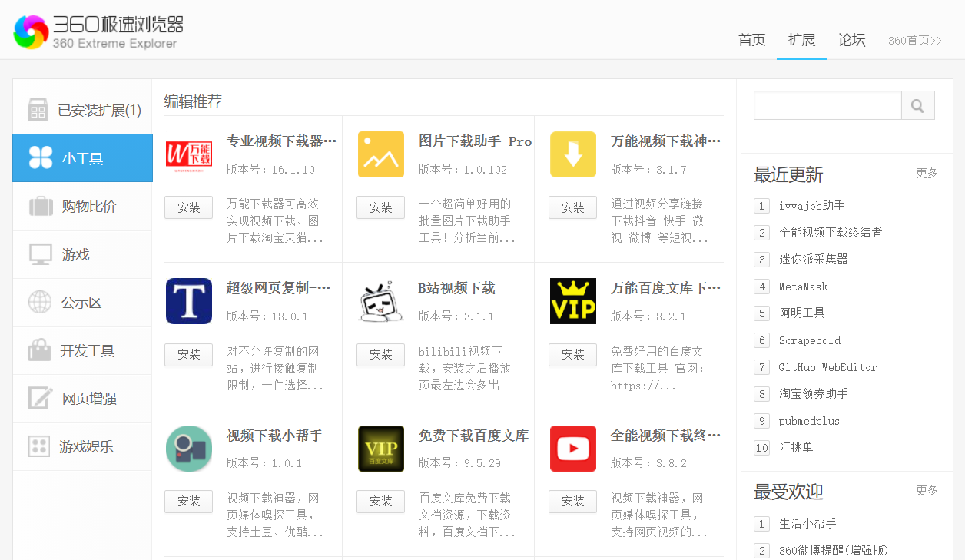Open Scrapebold in recent updates
The width and height of the screenshot is (965, 560).
click(810, 340)
